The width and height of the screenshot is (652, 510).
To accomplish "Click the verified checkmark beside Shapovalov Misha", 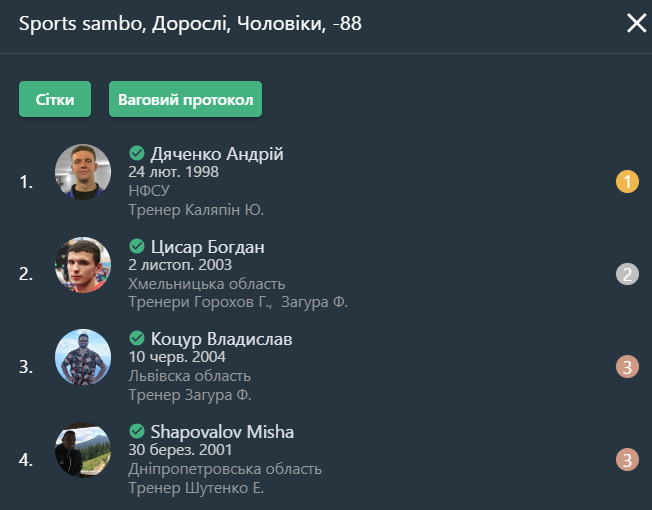I will click(137, 431).
